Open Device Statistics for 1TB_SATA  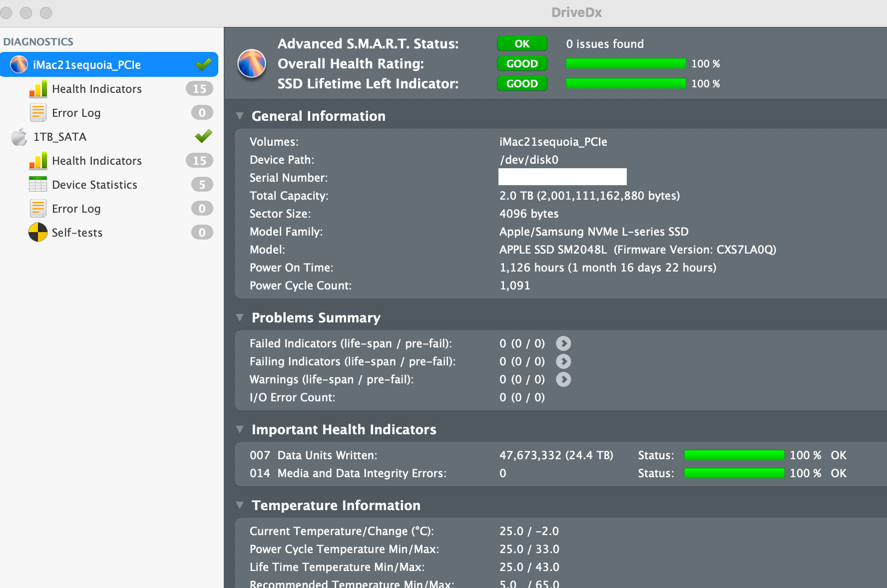(94, 185)
